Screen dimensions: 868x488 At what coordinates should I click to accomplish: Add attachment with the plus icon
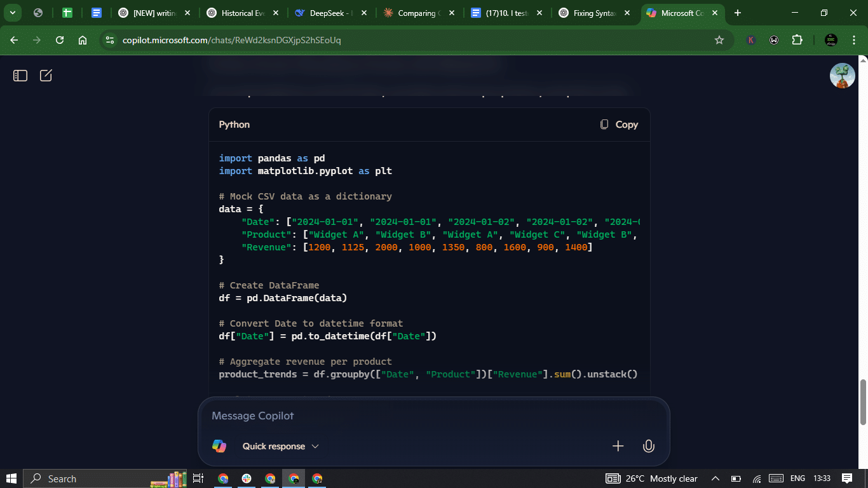(618, 446)
